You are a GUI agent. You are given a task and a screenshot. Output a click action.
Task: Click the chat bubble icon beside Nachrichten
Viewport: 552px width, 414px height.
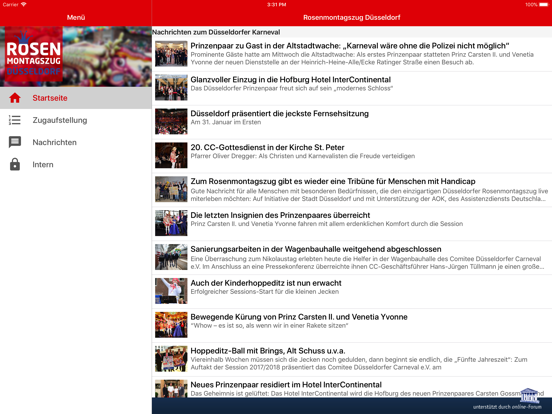click(15, 142)
